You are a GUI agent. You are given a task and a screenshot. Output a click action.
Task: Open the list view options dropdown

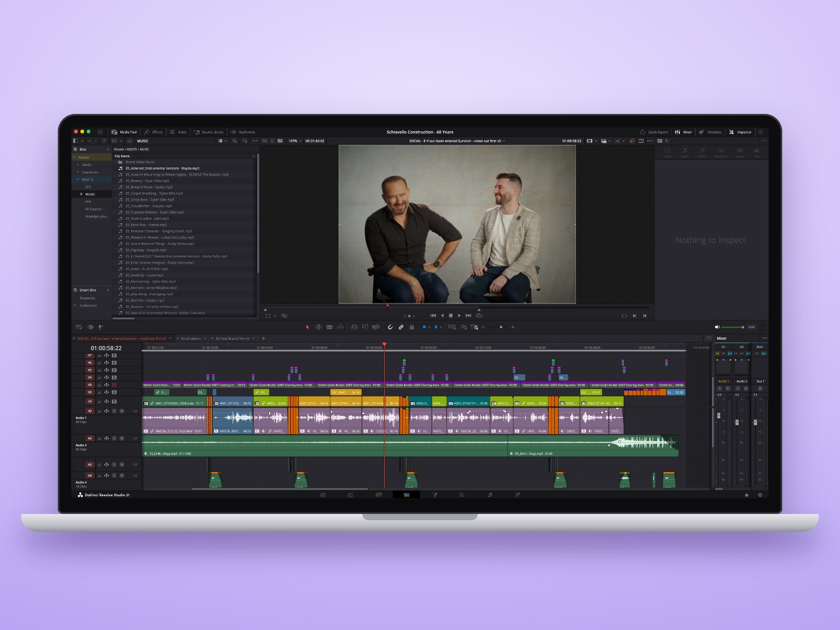[223, 141]
